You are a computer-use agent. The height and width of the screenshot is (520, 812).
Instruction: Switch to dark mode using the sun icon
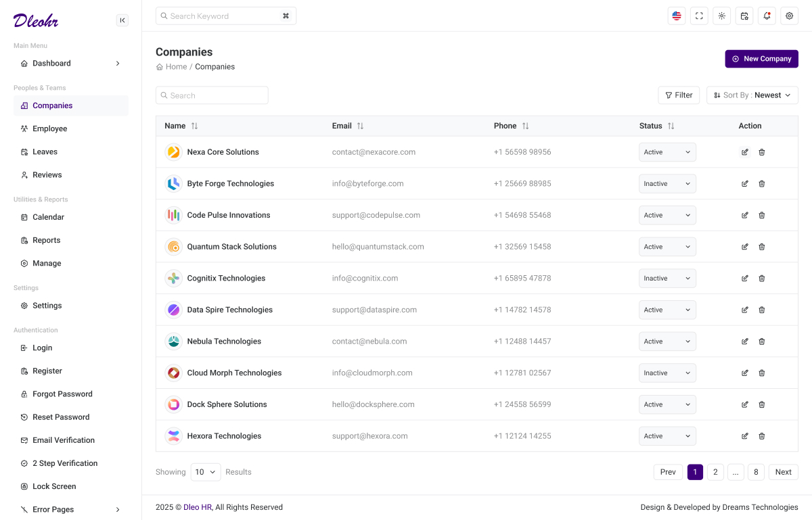pyautogui.click(x=721, y=15)
